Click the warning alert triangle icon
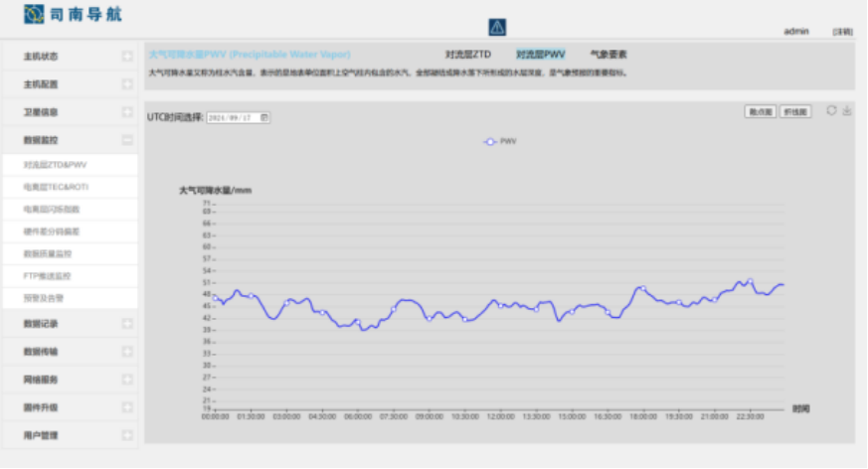The height and width of the screenshot is (469, 868). point(497,28)
